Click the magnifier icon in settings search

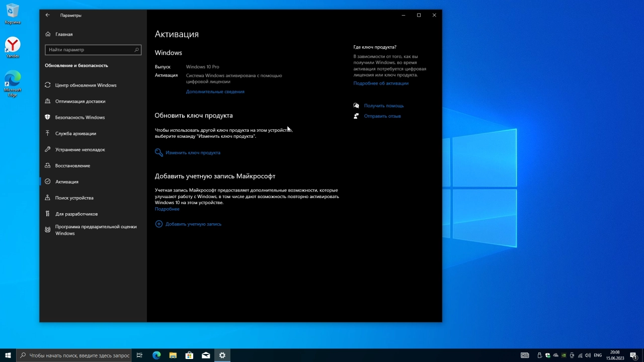point(136,50)
